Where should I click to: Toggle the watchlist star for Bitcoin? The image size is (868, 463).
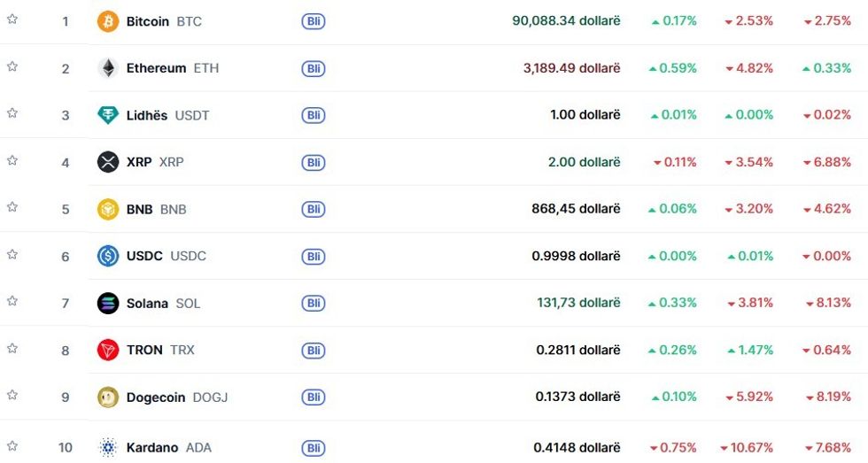pos(12,19)
